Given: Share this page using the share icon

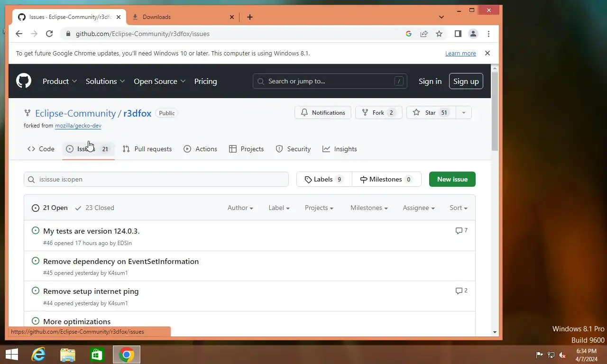Looking at the screenshot, I should [x=424, y=34].
